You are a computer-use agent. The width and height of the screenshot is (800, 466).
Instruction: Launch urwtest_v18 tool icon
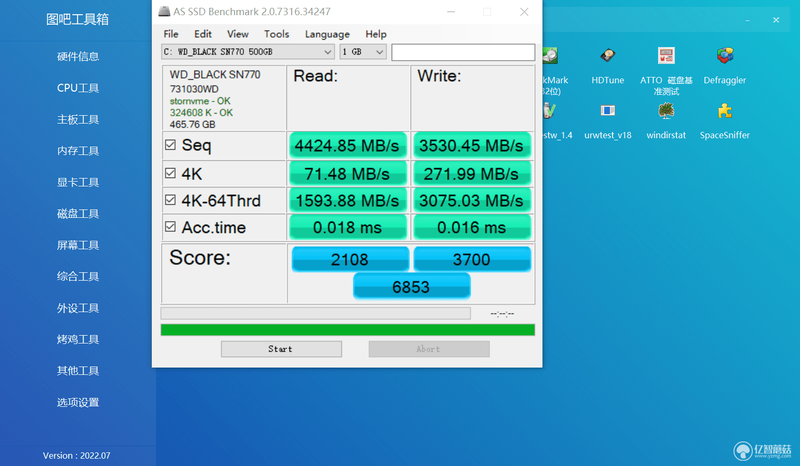[x=608, y=111]
